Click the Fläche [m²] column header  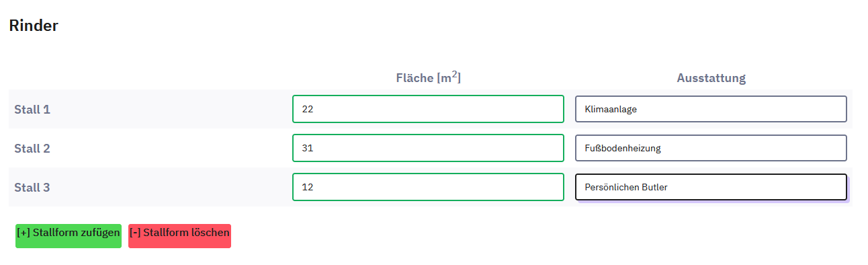pyautogui.click(x=428, y=77)
